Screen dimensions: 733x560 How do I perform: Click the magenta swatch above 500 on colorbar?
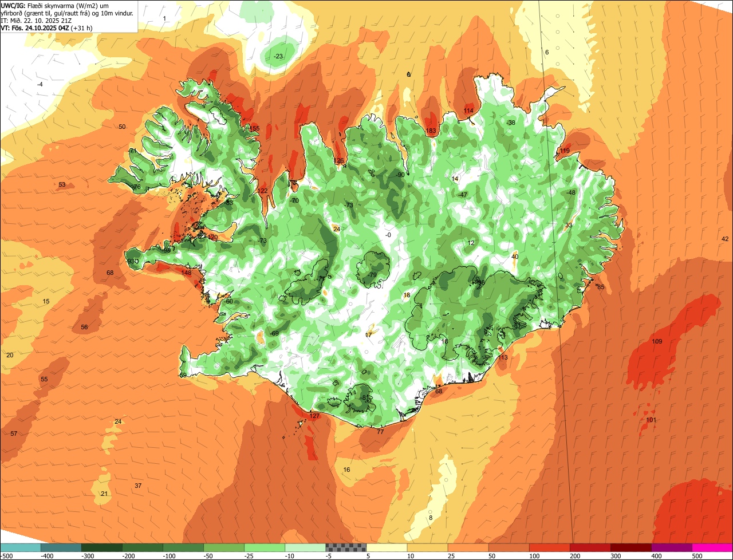[x=712, y=547]
